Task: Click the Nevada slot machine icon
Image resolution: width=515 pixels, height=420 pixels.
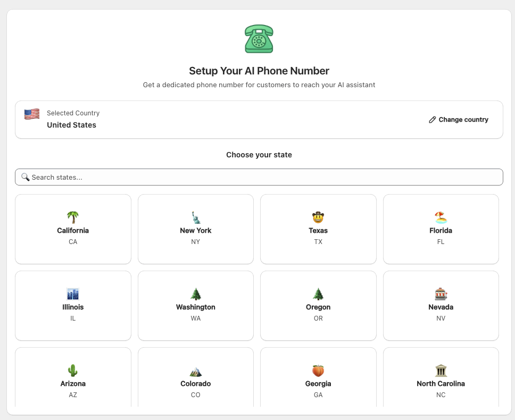Action: [441, 293]
